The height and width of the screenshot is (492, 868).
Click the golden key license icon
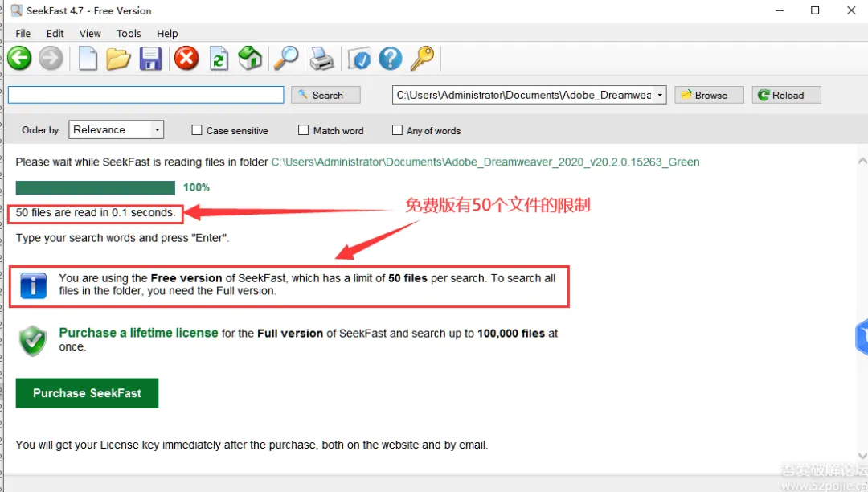coord(423,58)
